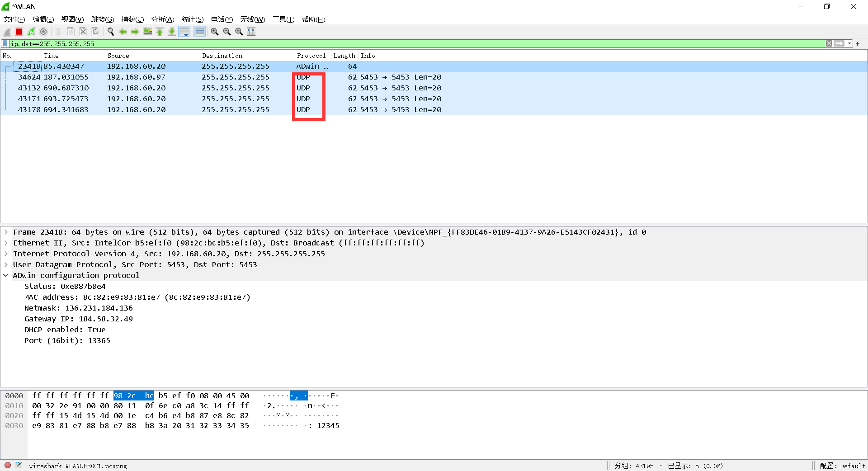Open capture options gear icon

(x=43, y=32)
